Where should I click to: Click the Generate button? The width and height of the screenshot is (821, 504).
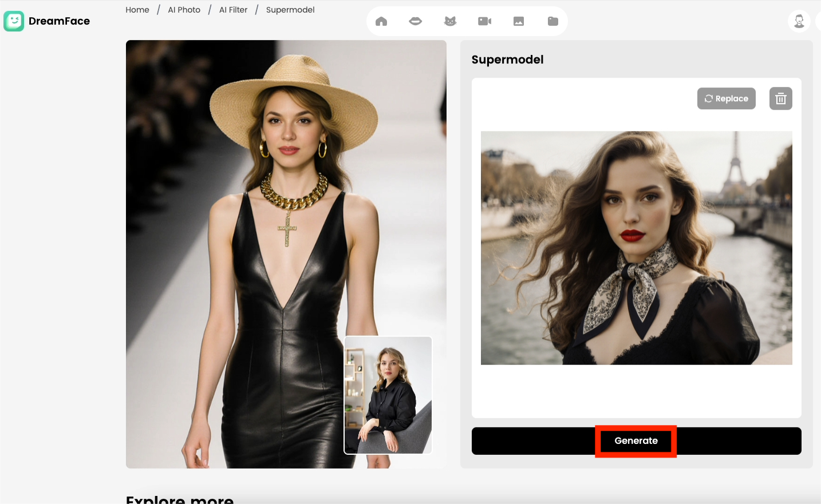point(636,441)
